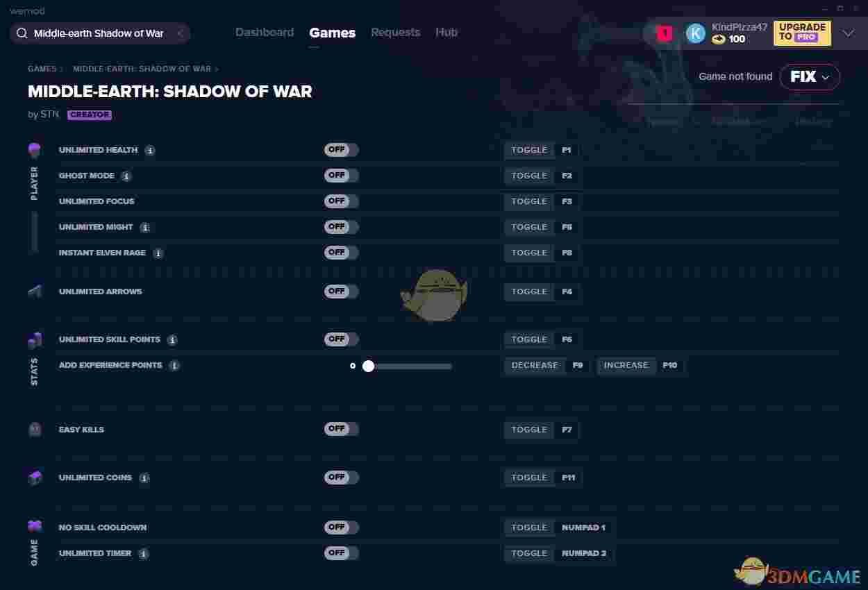Open the notifications badge

tap(665, 33)
